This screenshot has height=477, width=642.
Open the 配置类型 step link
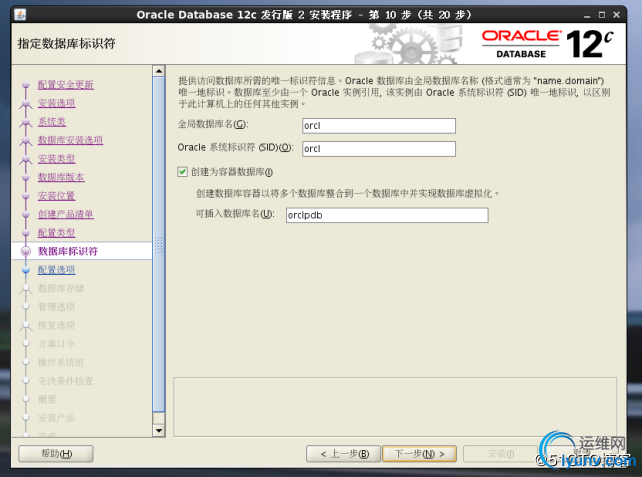(57, 233)
